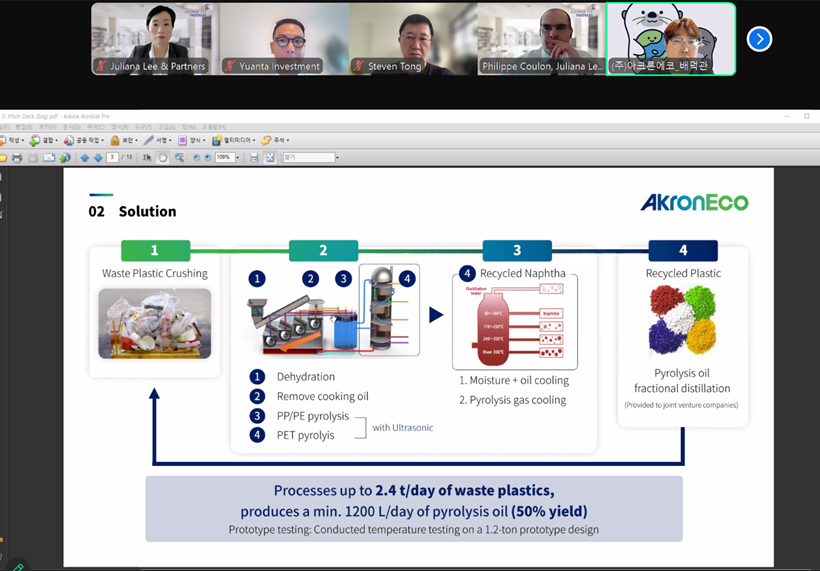The width and height of the screenshot is (820, 571).
Task: Open the 고급 (Advanced) menu
Action: coord(167,127)
